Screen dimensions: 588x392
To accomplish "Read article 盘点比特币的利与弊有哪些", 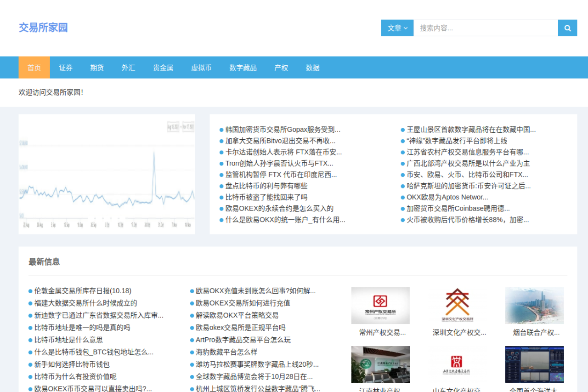I will 266,186.
